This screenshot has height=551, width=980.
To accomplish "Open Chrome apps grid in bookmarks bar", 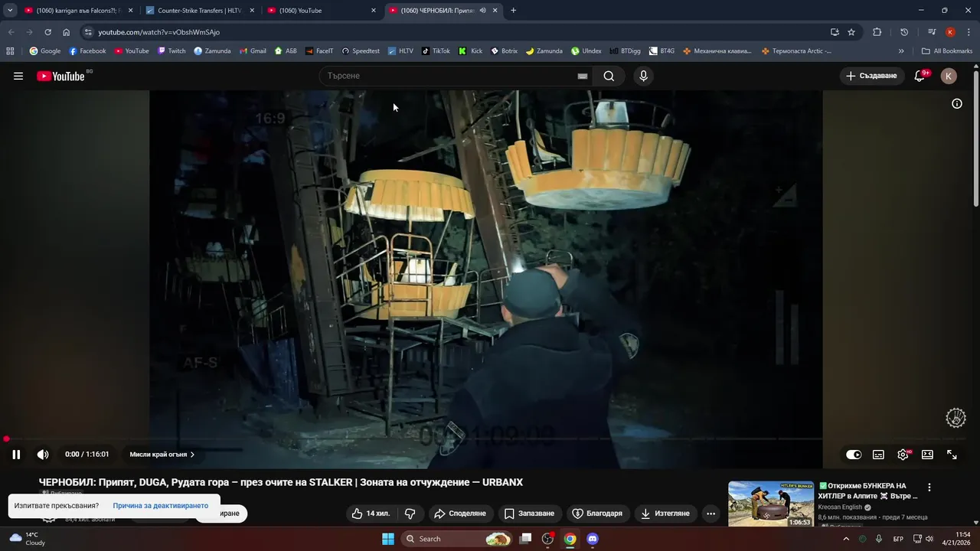I will tap(10, 51).
